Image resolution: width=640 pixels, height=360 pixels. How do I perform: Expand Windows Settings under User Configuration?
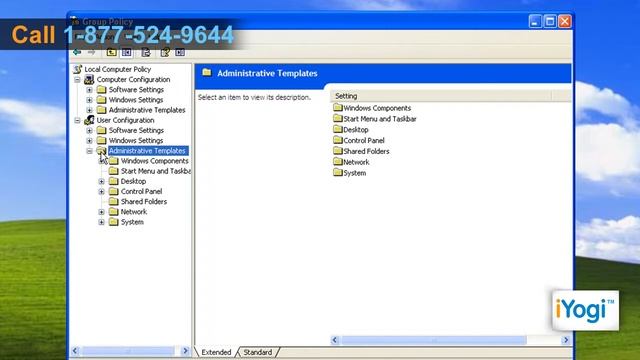click(89, 141)
